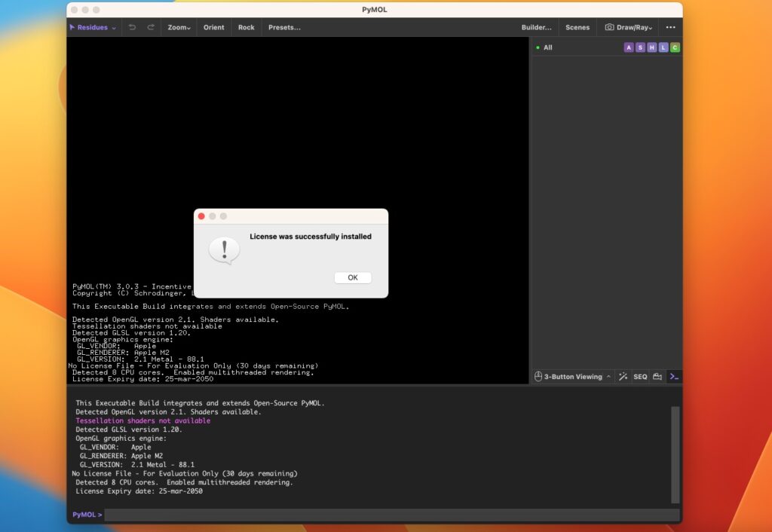Enable Rock motion for the view

(246, 27)
